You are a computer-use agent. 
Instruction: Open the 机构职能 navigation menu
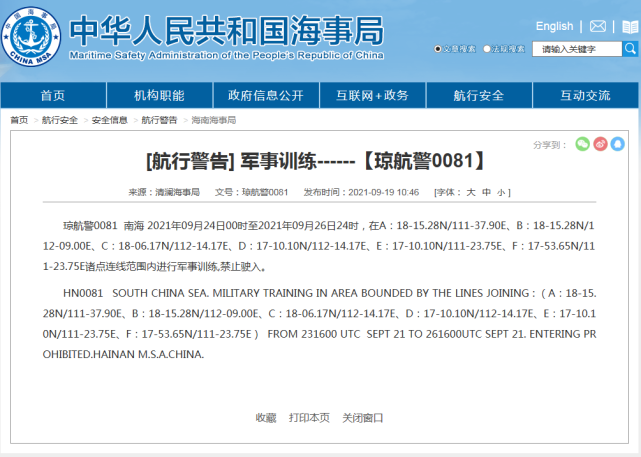pyautogui.click(x=159, y=95)
